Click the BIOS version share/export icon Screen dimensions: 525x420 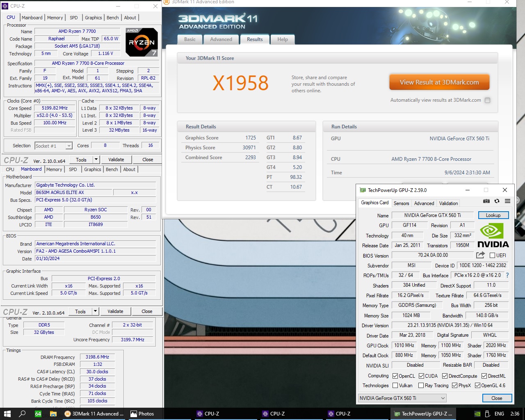tap(480, 255)
